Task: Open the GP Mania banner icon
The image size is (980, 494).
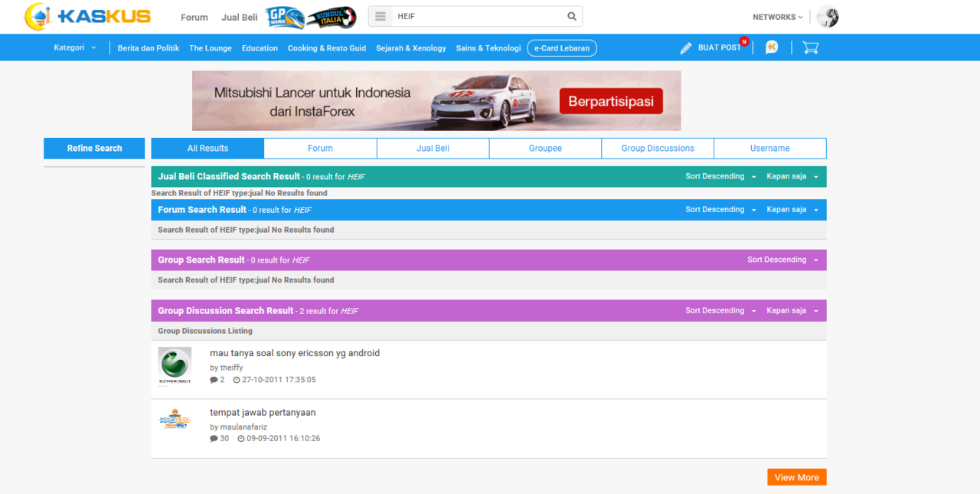Action: [285, 17]
